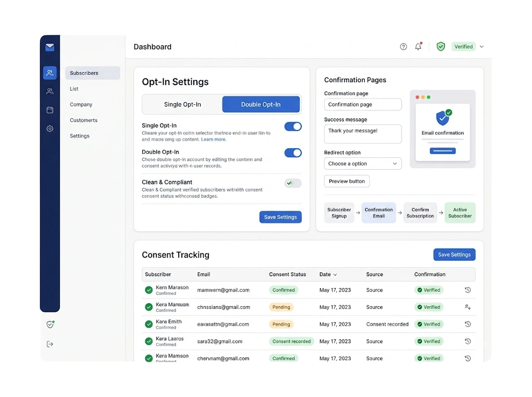Click the Preview button
The height and width of the screenshot is (397, 532).
(347, 182)
